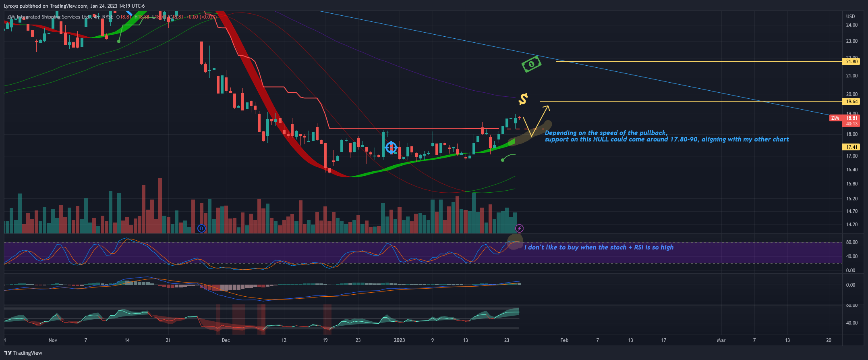Click the ZIM ticker price tag
Image resolution: width=868 pixels, height=360 pixels.
(x=835, y=118)
